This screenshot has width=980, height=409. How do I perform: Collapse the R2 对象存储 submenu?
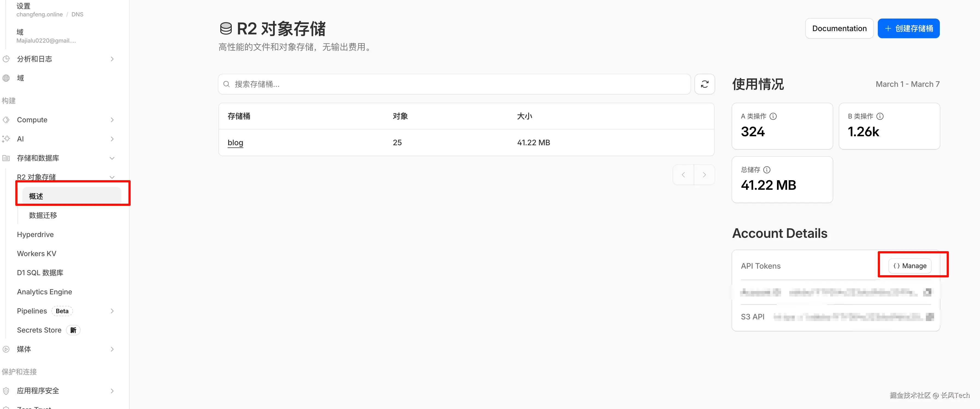[x=112, y=177]
